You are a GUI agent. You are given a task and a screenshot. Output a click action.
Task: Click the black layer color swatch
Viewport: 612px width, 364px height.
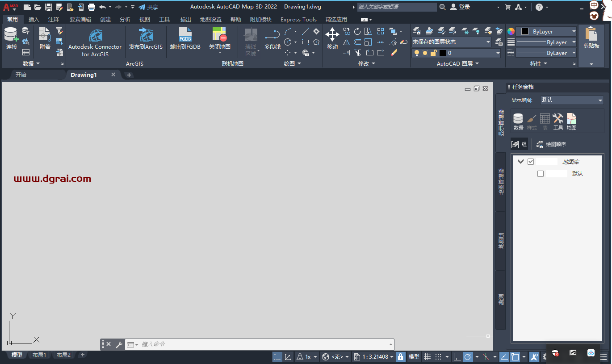(443, 53)
